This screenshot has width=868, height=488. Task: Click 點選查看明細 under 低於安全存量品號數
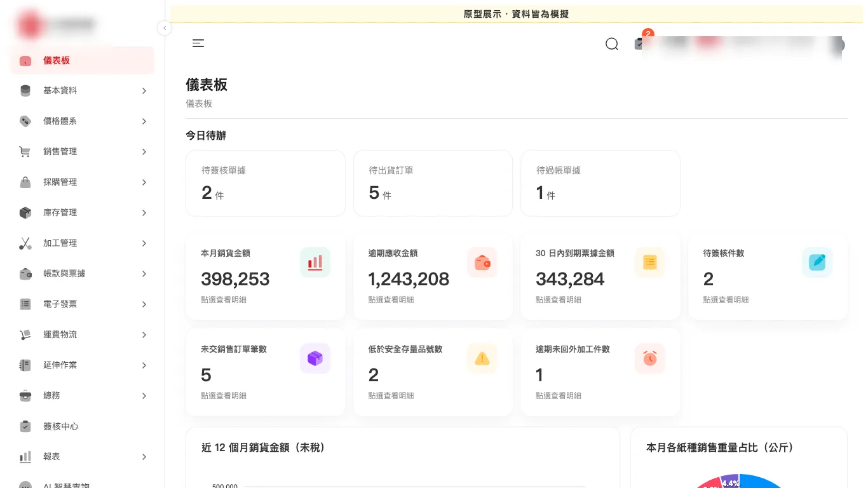tap(391, 396)
